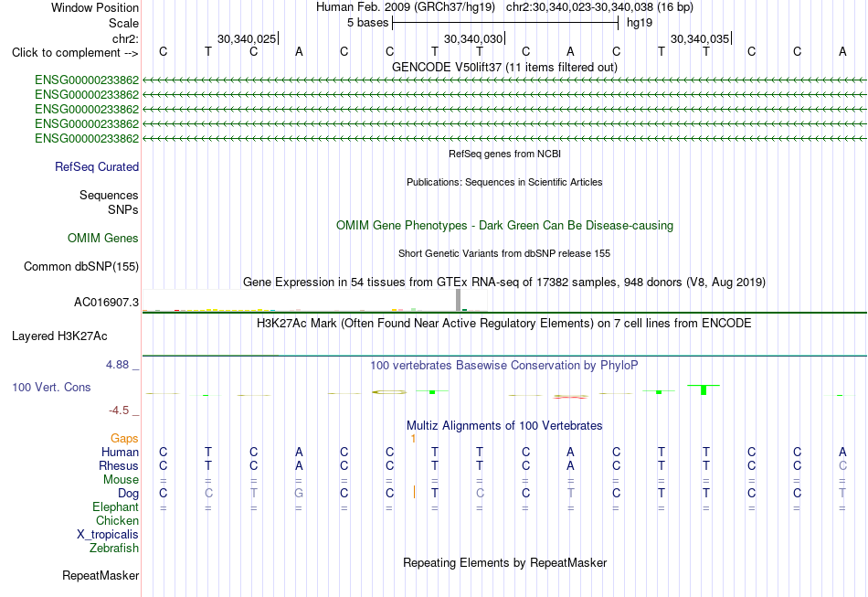
Task: Click the RepeatMasker track label
Action: (x=101, y=575)
